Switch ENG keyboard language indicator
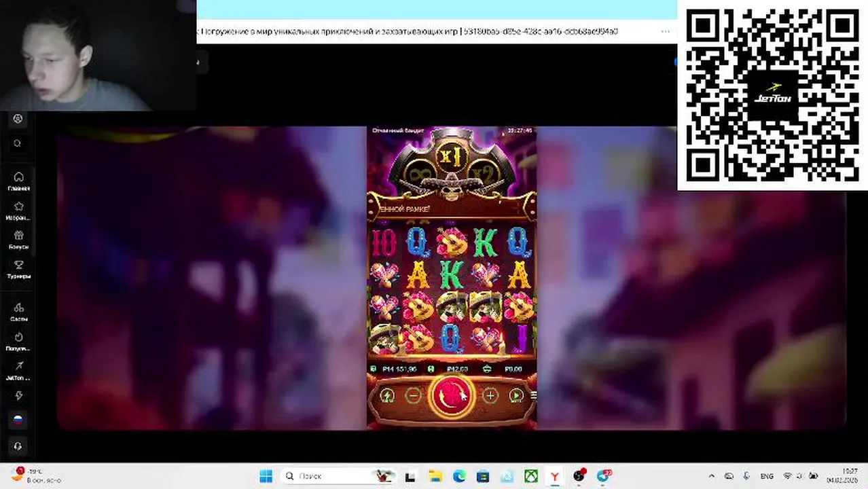This screenshot has height=489, width=868. click(x=766, y=476)
